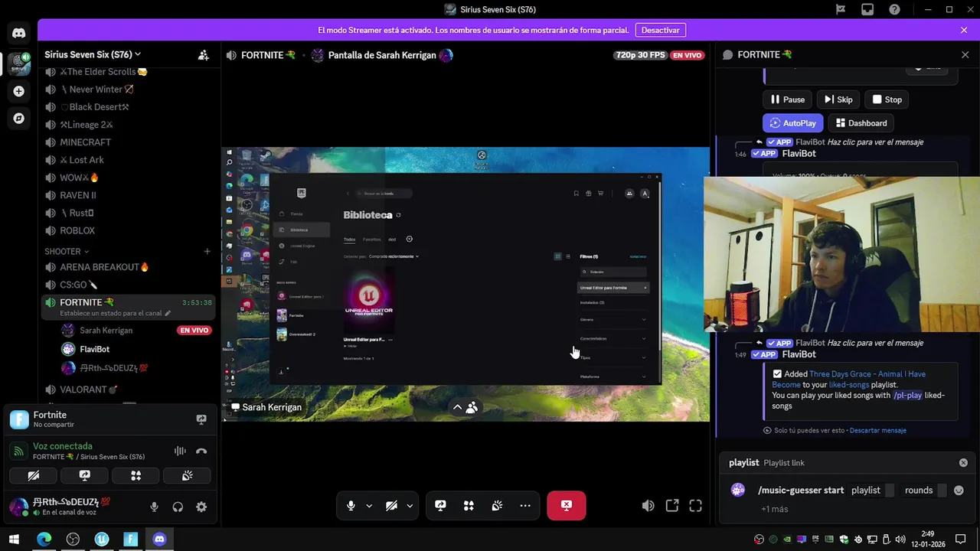
Task: Pause the music playback
Action: [x=787, y=99]
